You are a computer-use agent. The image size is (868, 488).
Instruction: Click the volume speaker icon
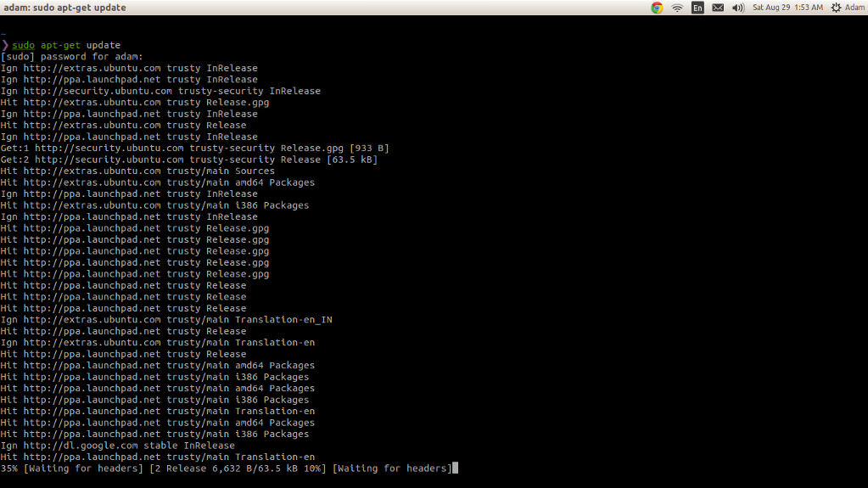tap(737, 8)
